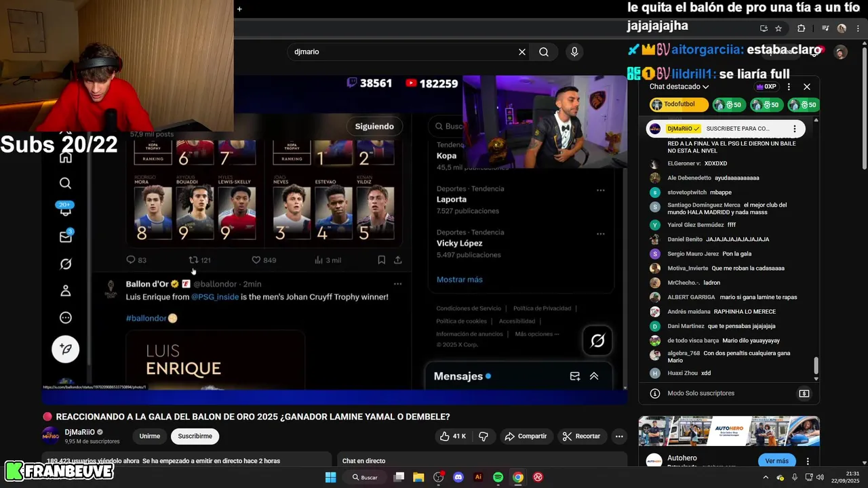
Task: Click the share icon on the tweet
Action: click(398, 260)
